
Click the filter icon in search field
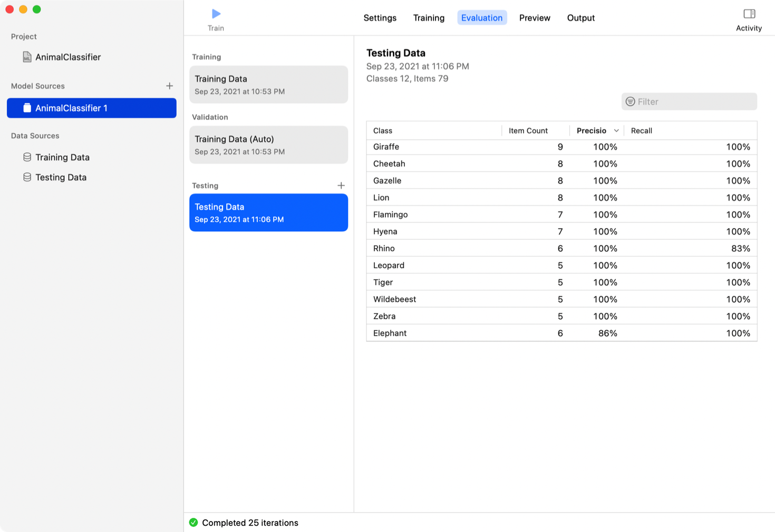[630, 102]
